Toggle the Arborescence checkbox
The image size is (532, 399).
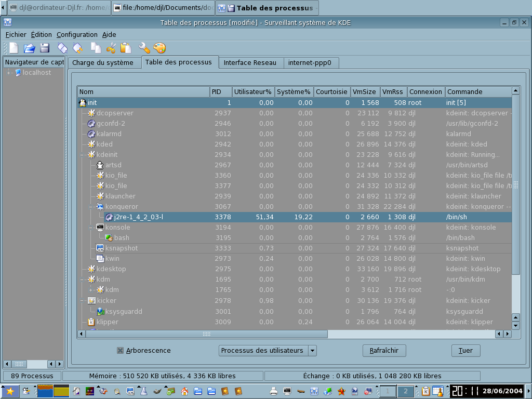click(x=121, y=351)
